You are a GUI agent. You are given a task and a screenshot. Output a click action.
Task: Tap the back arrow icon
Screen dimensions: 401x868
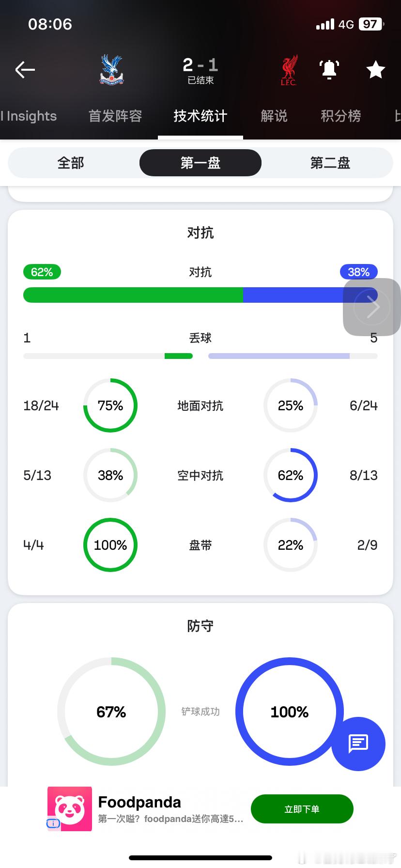tap(25, 70)
